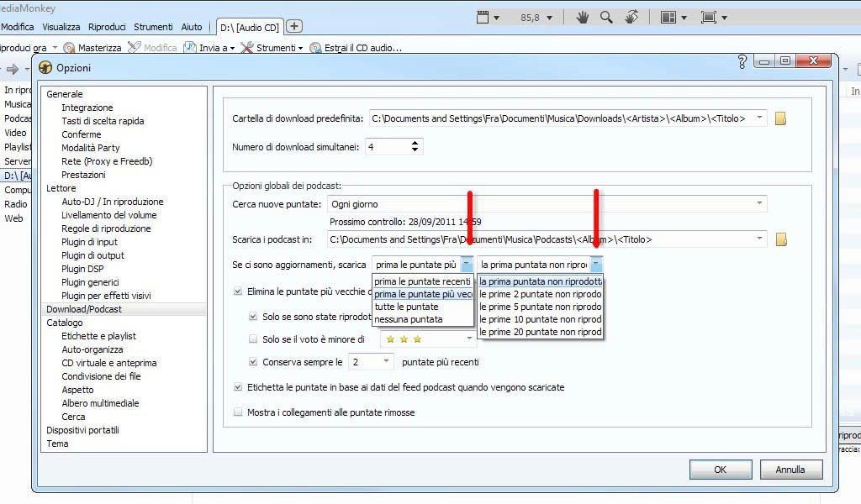Open the Cartella di download predefinita dropdown
The image size is (861, 504).
(x=759, y=118)
